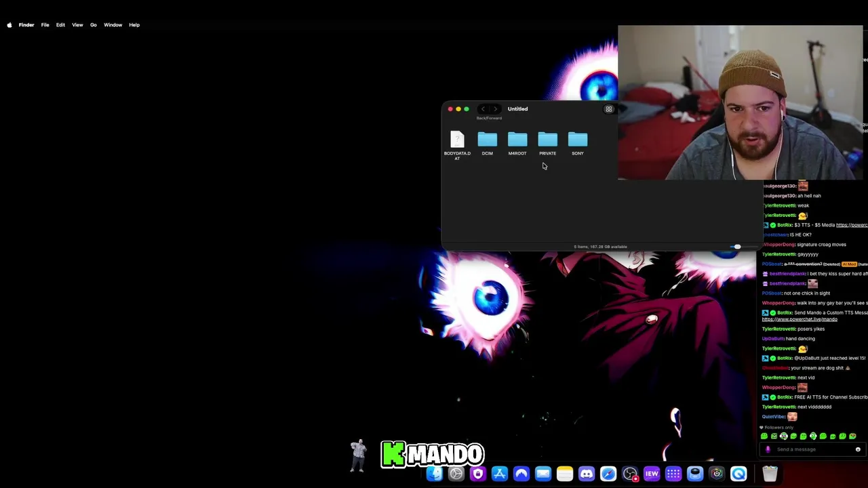Minimize the Untitled Finder window
Screen dimensions: 868x488
(458, 109)
